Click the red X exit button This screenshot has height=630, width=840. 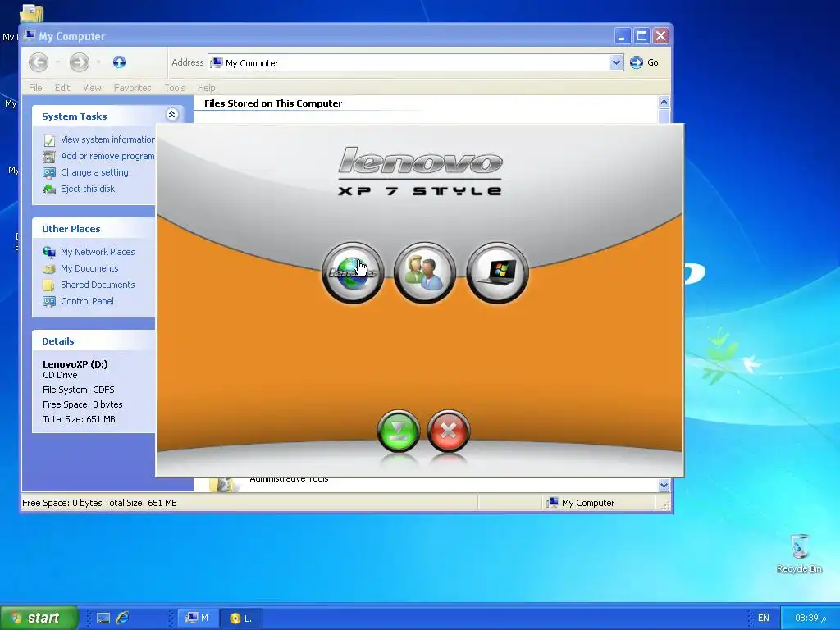pyautogui.click(x=449, y=430)
